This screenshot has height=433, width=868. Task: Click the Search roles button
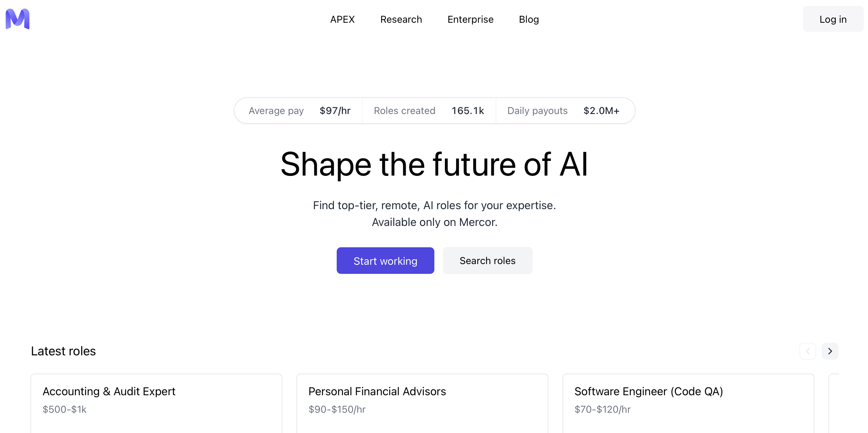[x=487, y=261]
